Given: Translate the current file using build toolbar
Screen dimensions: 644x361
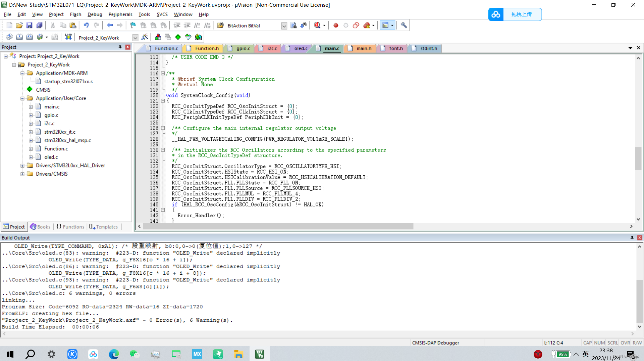Looking at the screenshot, I should coord(9,37).
